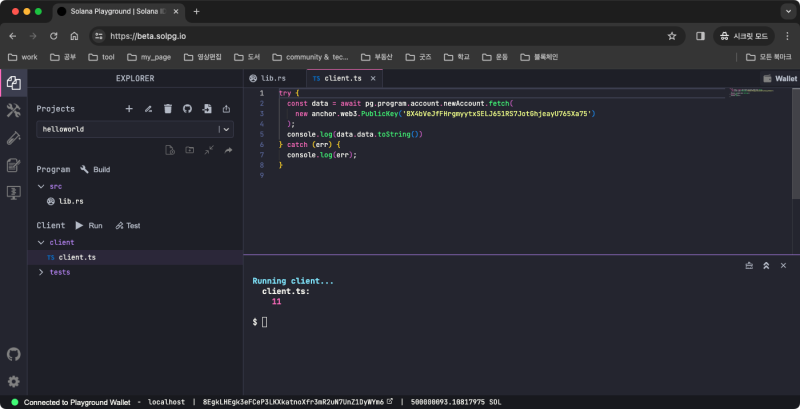Rename project with the pencil icon
This screenshot has height=409, width=800.
tap(148, 109)
